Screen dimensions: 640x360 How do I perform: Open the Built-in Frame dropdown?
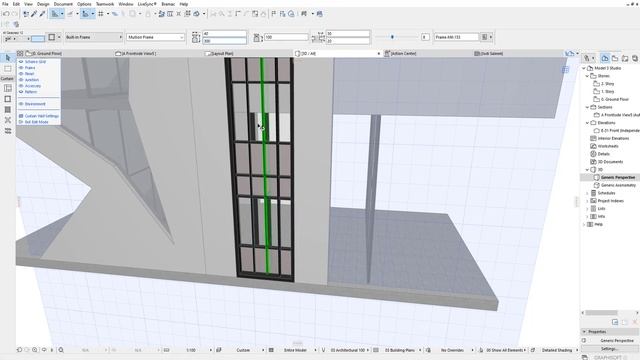point(94,37)
